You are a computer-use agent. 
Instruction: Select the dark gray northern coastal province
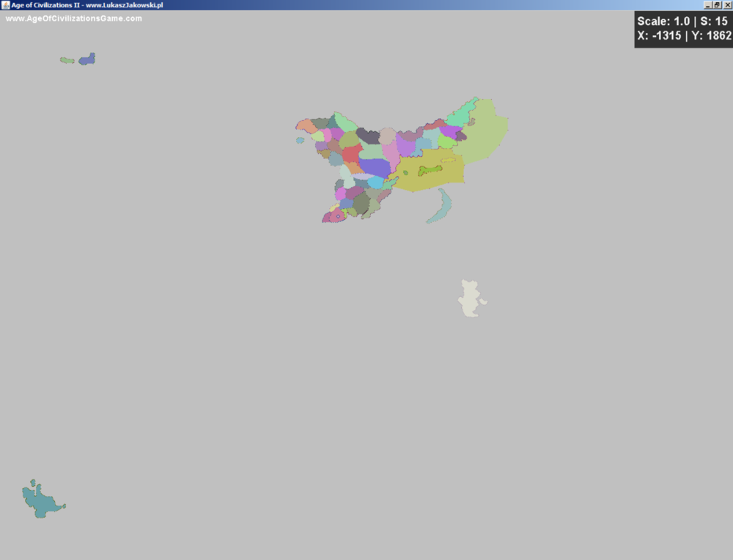(369, 136)
